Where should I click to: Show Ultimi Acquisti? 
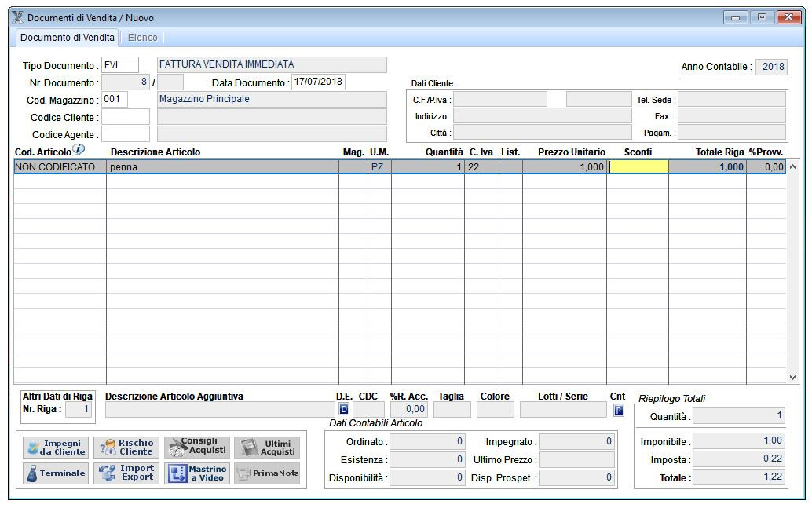pyautogui.click(x=267, y=448)
